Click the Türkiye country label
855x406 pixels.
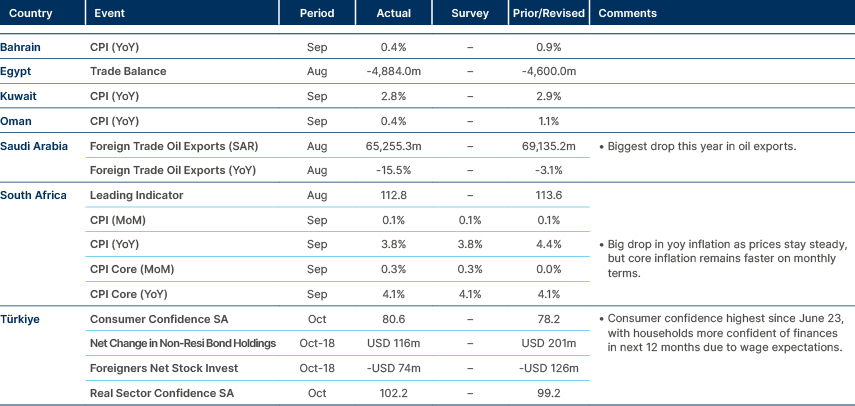point(20,319)
